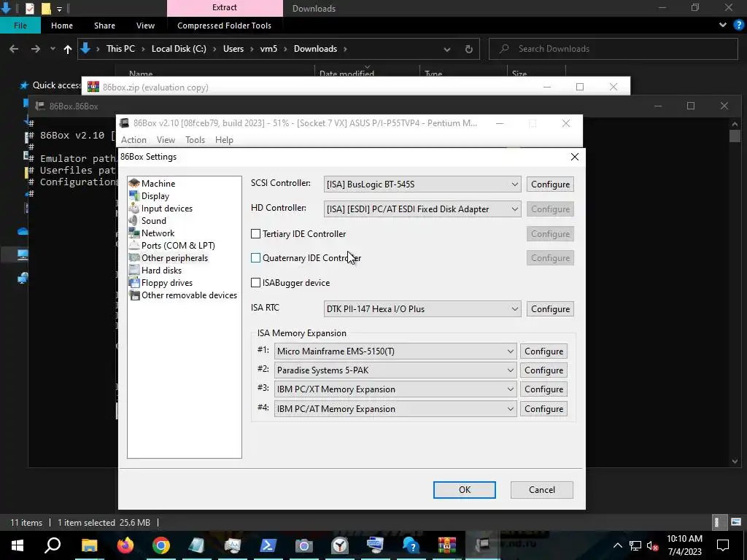Expand the Paradise Systems 5-PAK dropdown
The image size is (747, 560).
click(x=395, y=370)
